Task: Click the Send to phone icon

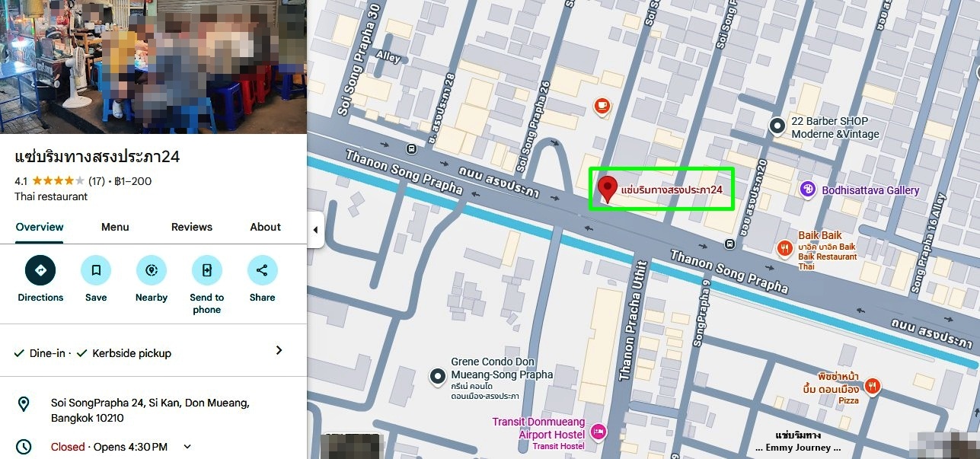Action: (x=206, y=270)
